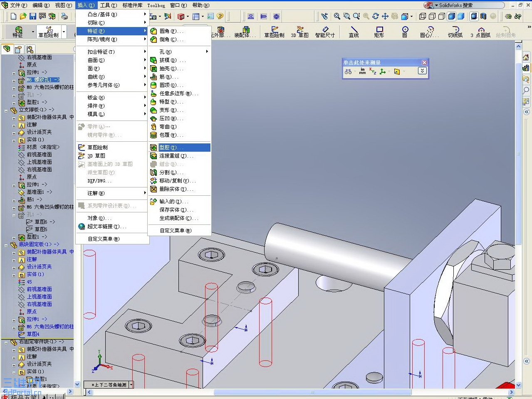Open the 上下二等角轴测 view dropdown
The width and height of the screenshot is (532, 399).
pos(131,385)
